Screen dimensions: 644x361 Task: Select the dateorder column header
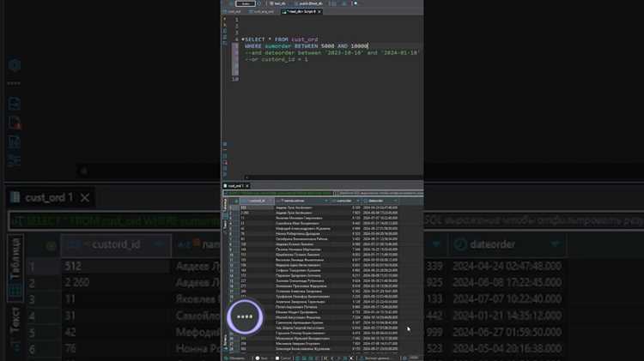point(380,201)
